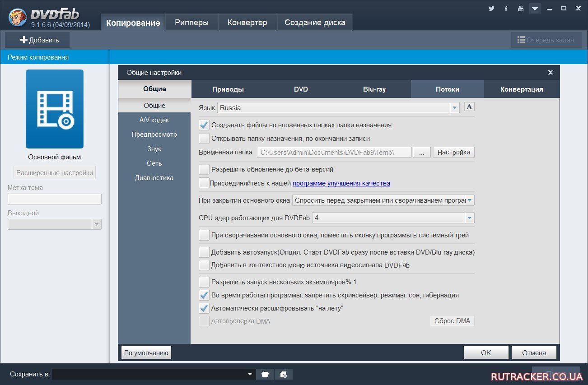Switch to Потоки settings tab
The height and width of the screenshot is (385, 588).
pyautogui.click(x=448, y=89)
